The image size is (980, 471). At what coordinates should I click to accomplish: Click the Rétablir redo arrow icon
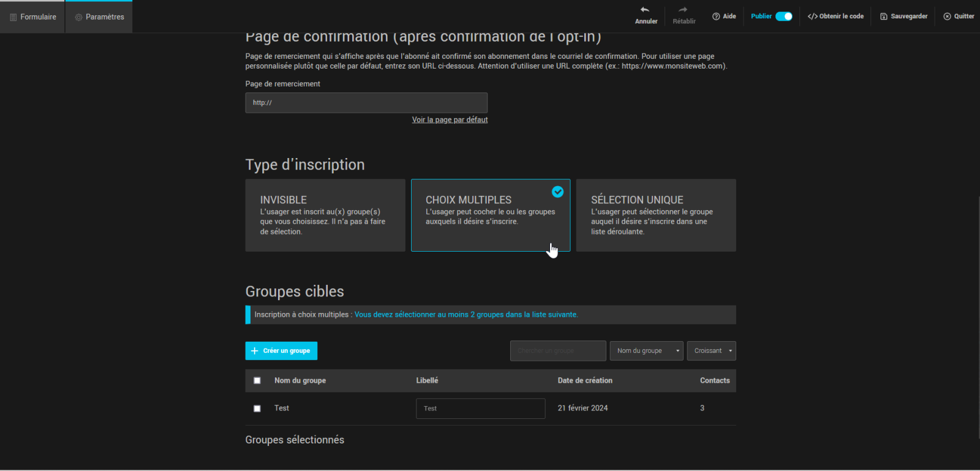pos(683,10)
